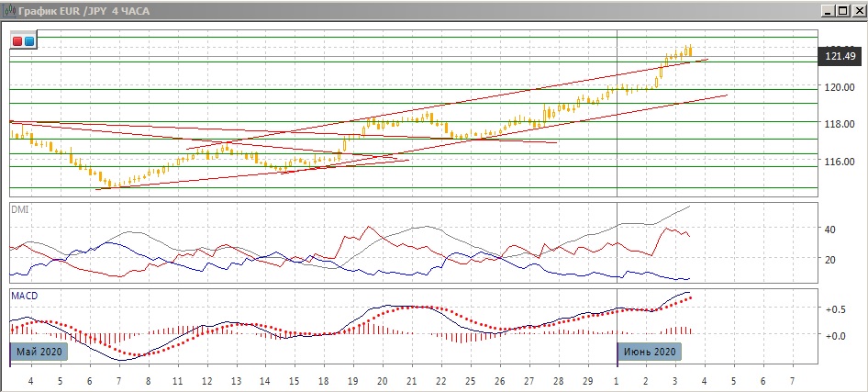Click the 'Июнь 2020' month marker

[x=650, y=353]
